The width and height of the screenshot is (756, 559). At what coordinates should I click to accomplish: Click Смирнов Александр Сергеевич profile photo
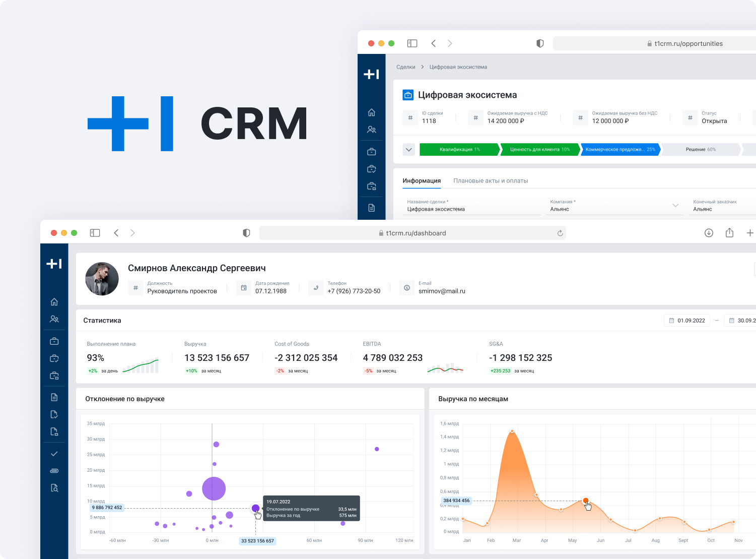(102, 279)
